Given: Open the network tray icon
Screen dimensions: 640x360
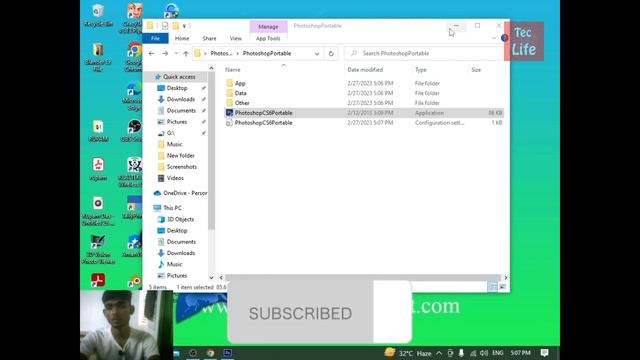Looking at the screenshot, I should [x=473, y=353].
